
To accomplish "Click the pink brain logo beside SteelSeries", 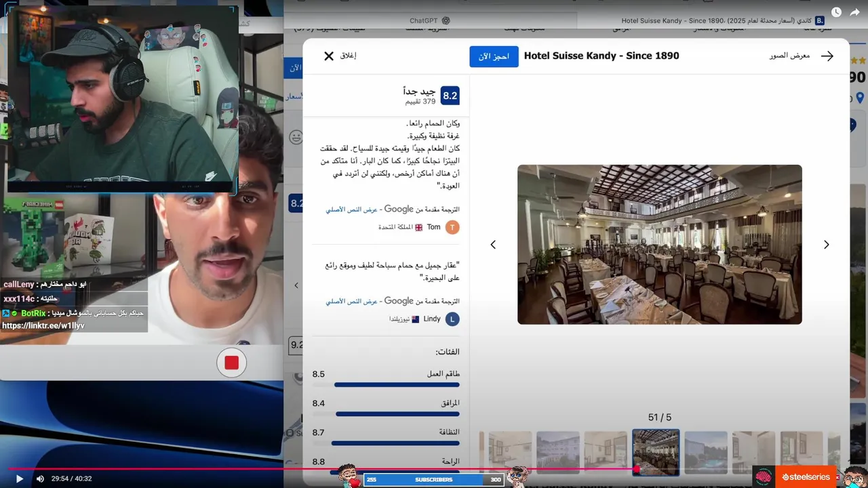I will coord(764,477).
